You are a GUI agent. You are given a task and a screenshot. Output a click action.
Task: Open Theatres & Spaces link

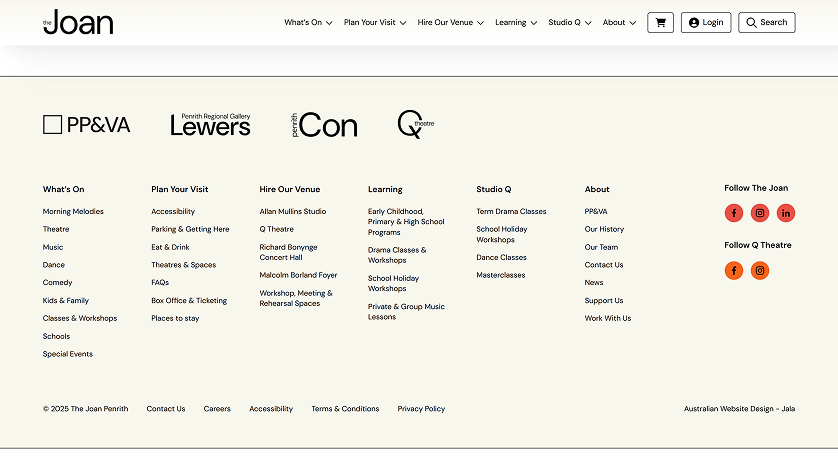[184, 265]
